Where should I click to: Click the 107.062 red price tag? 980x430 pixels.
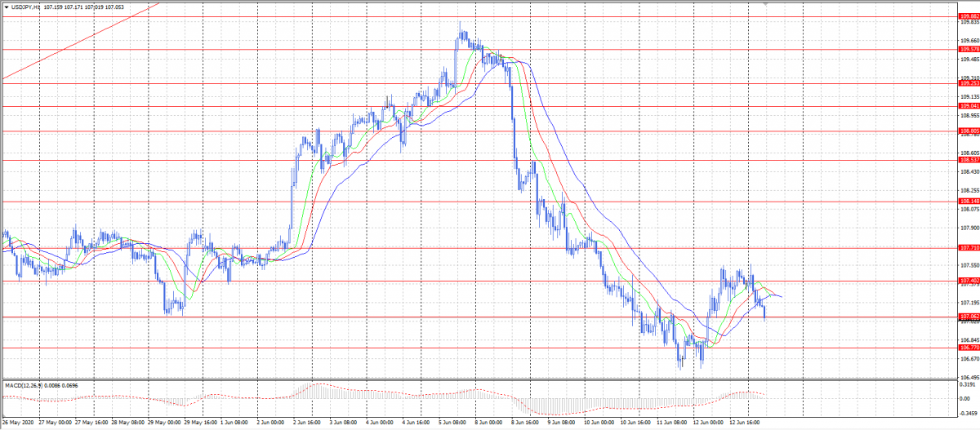pyautogui.click(x=969, y=317)
